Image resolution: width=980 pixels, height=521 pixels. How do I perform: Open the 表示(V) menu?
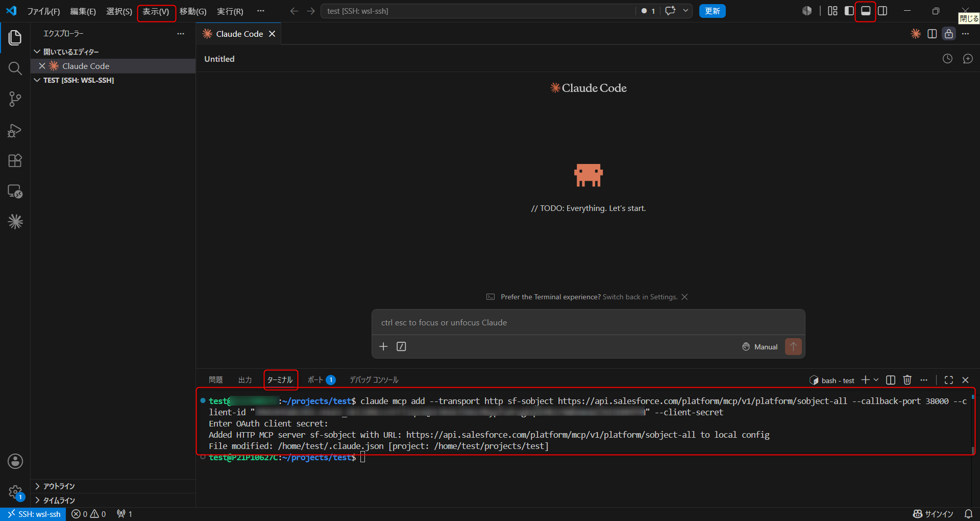(156, 11)
